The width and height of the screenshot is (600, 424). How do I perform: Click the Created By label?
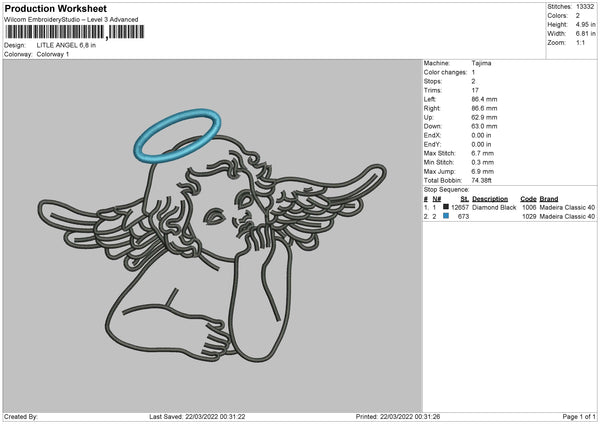[x=21, y=417]
